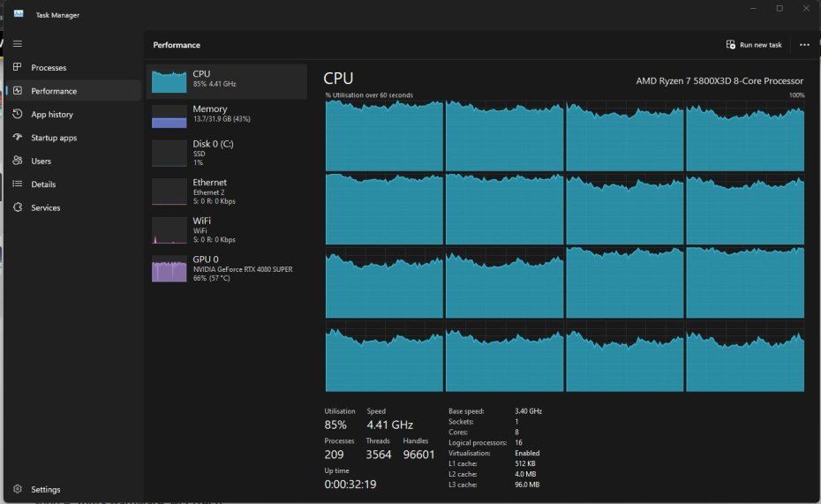Open the Users page icon
Screen dimensions: 821x504
pyautogui.click(x=18, y=161)
